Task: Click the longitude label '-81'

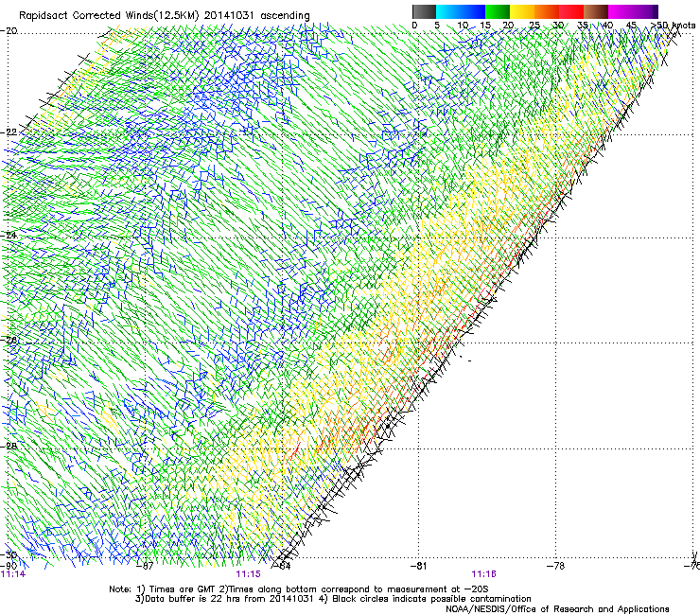Action: [x=418, y=566]
